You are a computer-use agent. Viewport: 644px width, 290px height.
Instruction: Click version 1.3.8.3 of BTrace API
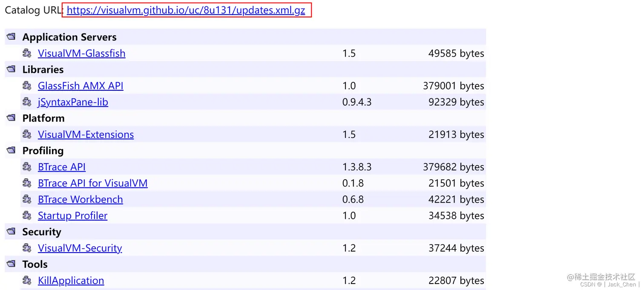tap(357, 167)
